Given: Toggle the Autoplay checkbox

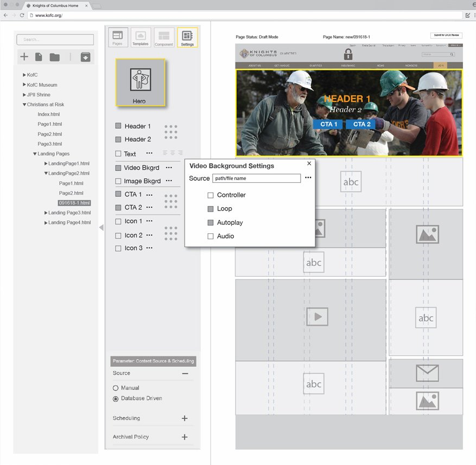Looking at the screenshot, I should coord(211,222).
